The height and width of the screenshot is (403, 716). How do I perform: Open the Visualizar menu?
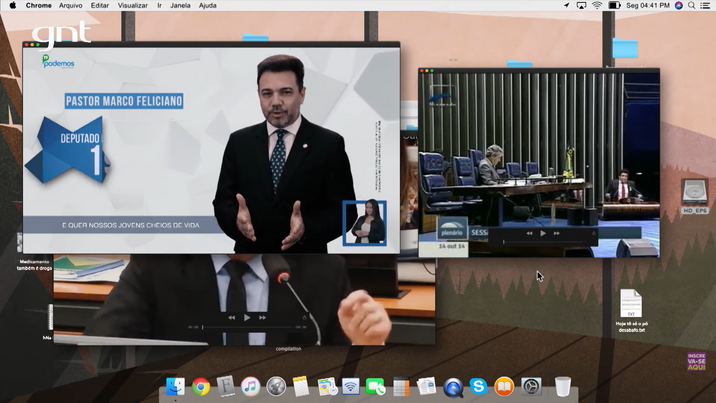(x=133, y=5)
